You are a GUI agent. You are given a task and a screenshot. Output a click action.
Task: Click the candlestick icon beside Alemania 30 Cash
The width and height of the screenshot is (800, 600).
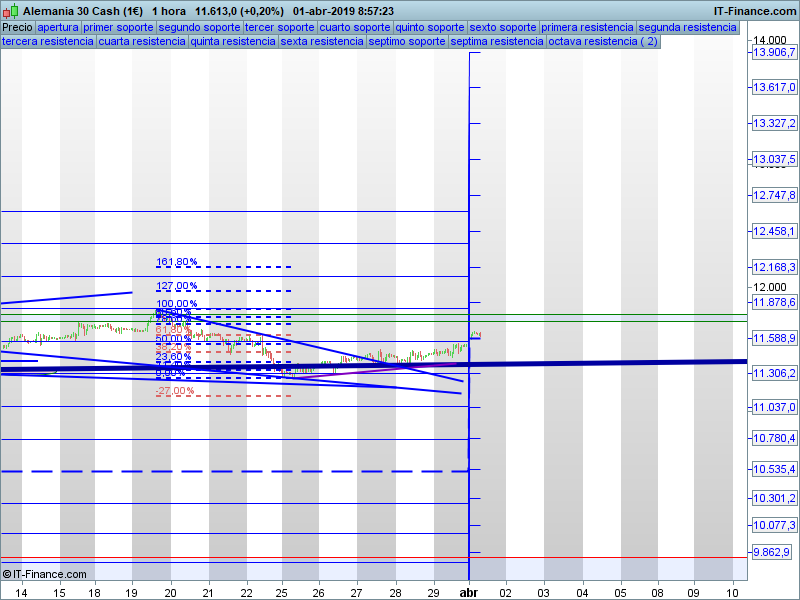click(x=10, y=11)
